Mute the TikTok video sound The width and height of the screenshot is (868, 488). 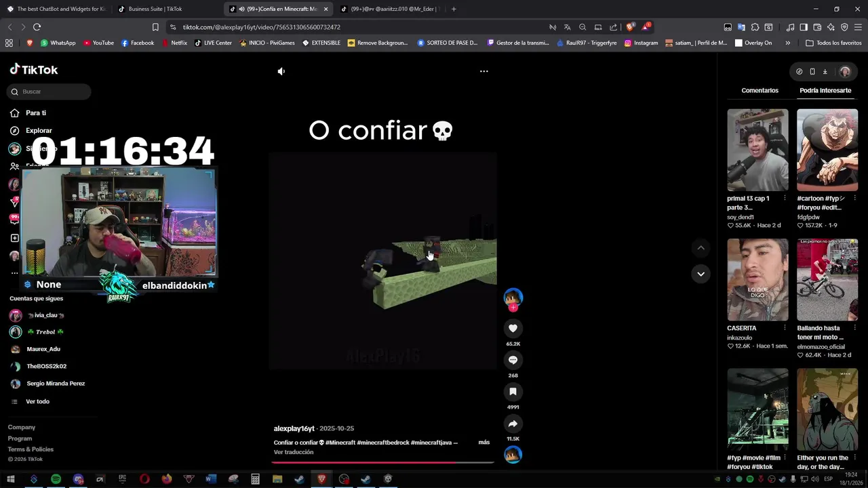pyautogui.click(x=281, y=71)
